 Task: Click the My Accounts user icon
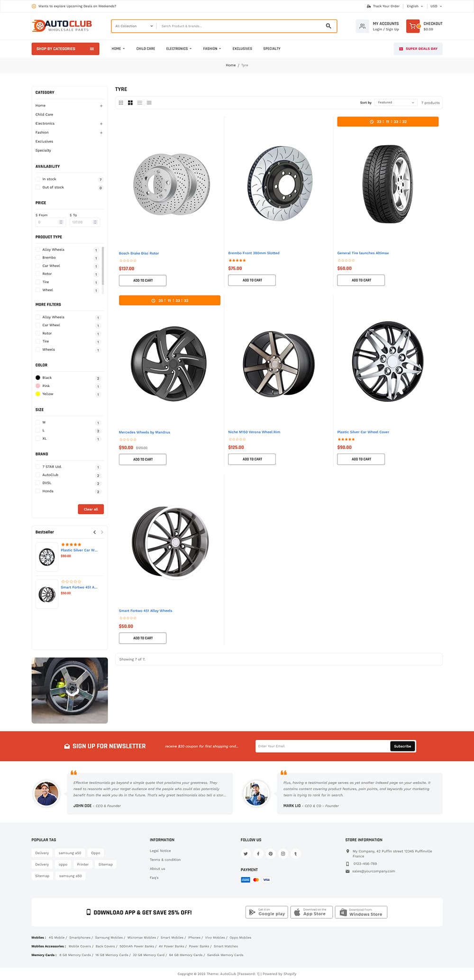362,26
